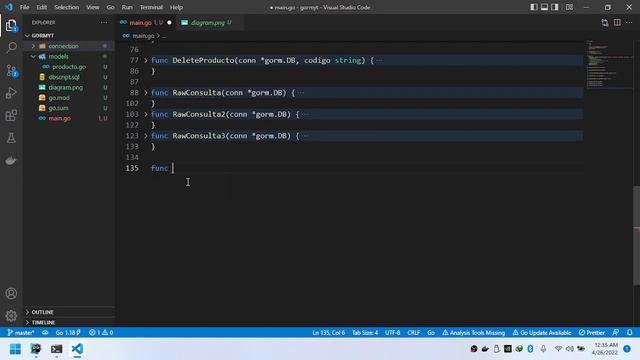Open editor more actions ellipsis

[629, 22]
